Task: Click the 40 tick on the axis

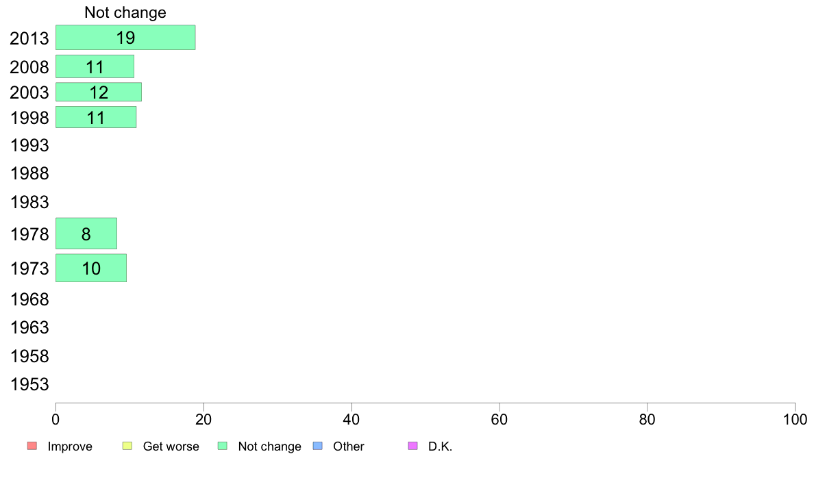Action: (351, 419)
